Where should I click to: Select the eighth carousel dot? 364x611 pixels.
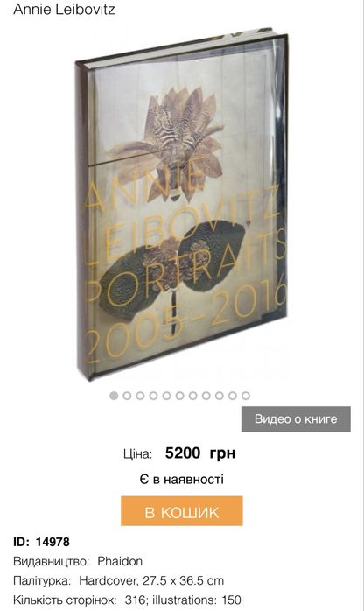206,396
